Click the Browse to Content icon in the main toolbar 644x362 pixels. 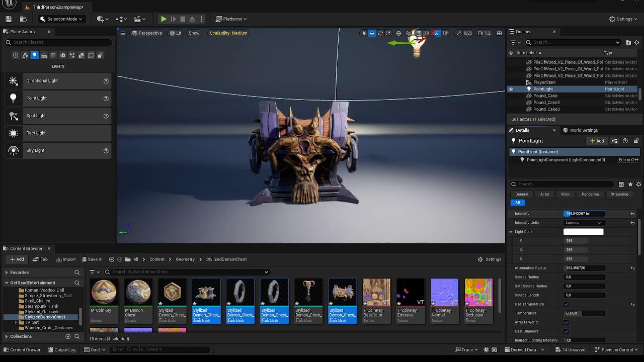pos(23,19)
